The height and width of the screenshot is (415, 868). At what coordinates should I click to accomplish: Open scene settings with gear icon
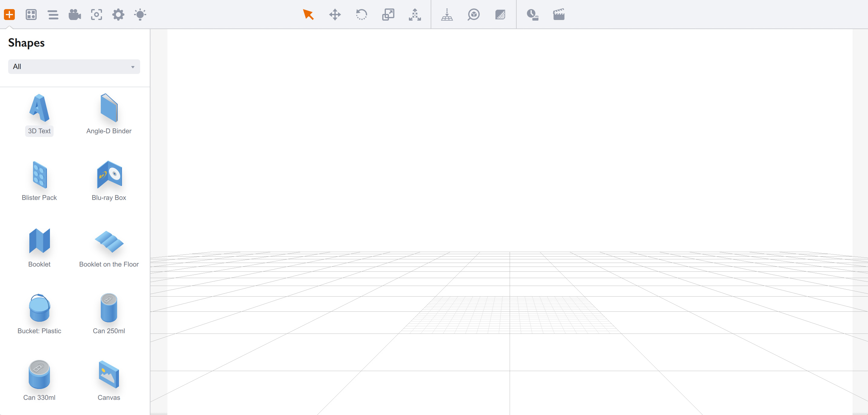pyautogui.click(x=118, y=15)
